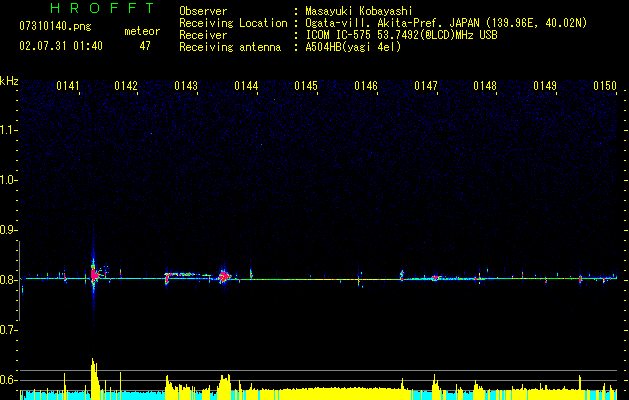Click the "meteor" counter label
Viewport: 629px width, 400px height.
(142, 31)
